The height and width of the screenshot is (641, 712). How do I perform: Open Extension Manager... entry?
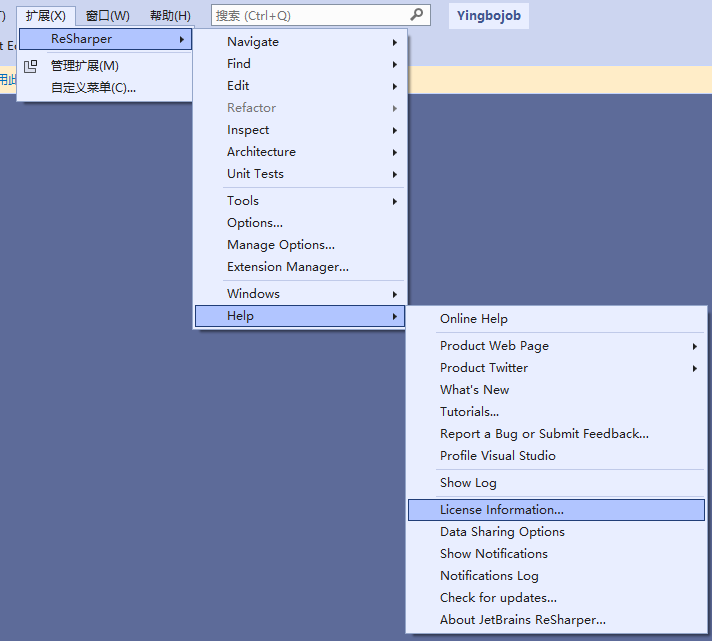[x=300, y=267]
